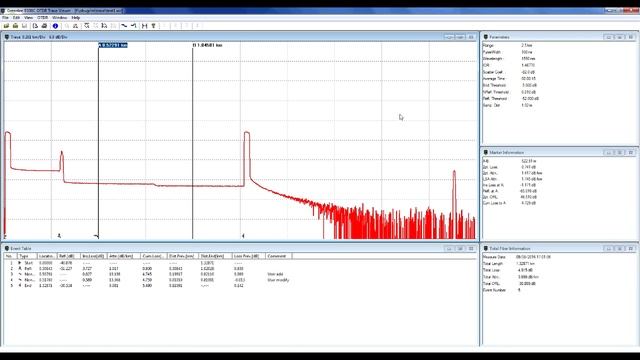Click the Wavelength parameter row
640x360 pixels.
[x=510, y=58]
